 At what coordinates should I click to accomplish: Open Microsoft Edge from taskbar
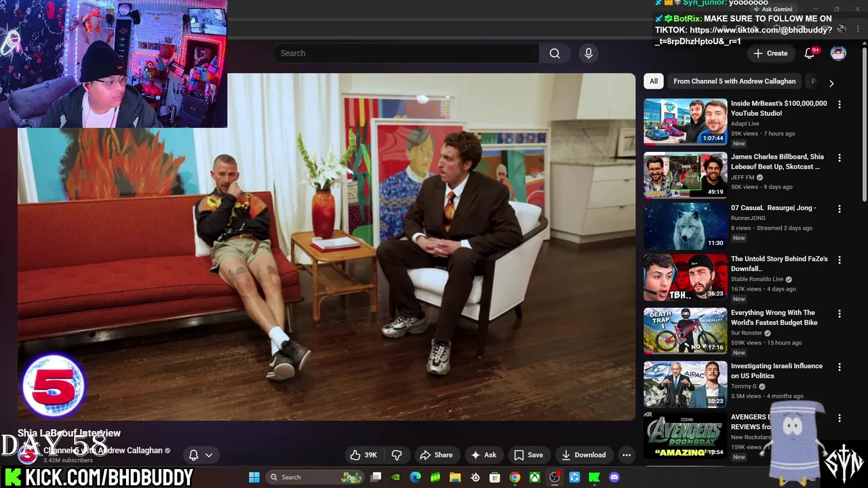pyautogui.click(x=416, y=477)
